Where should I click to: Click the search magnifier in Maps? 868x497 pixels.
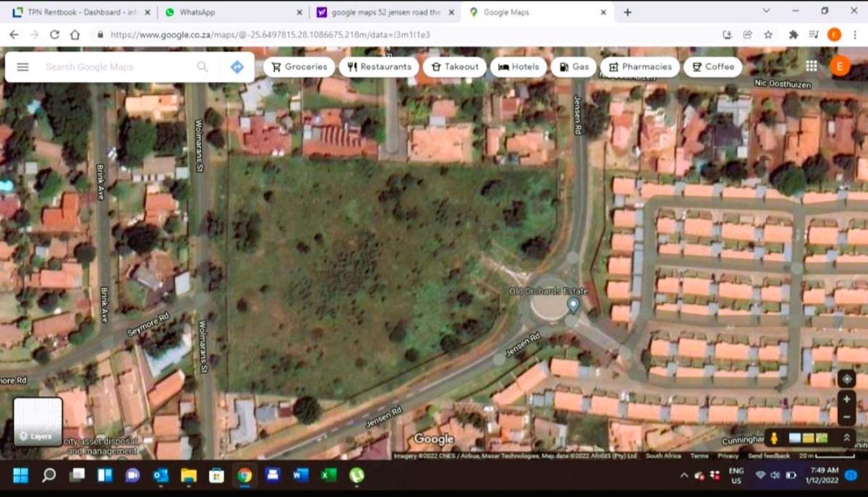(x=203, y=67)
